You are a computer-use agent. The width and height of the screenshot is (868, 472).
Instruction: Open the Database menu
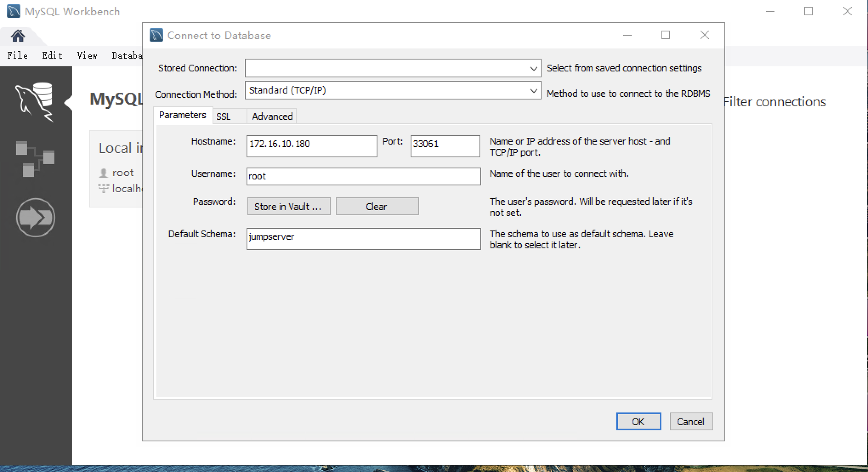click(127, 56)
